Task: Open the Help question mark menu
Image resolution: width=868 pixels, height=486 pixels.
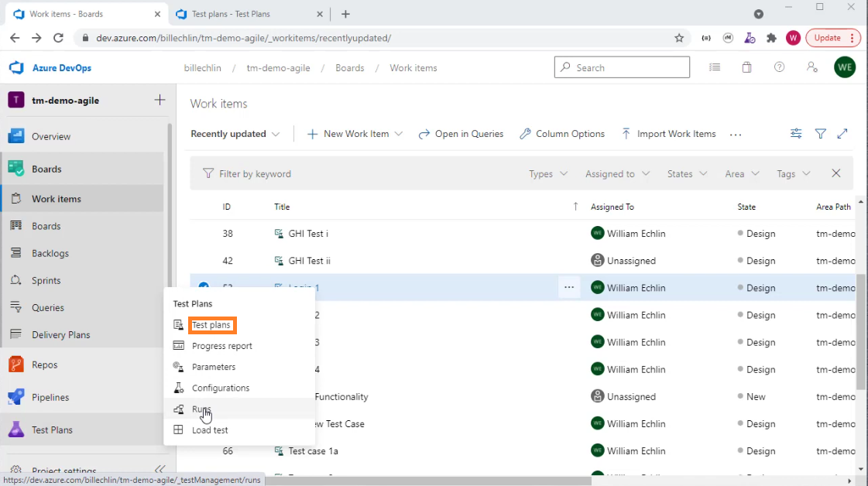Action: (778, 68)
